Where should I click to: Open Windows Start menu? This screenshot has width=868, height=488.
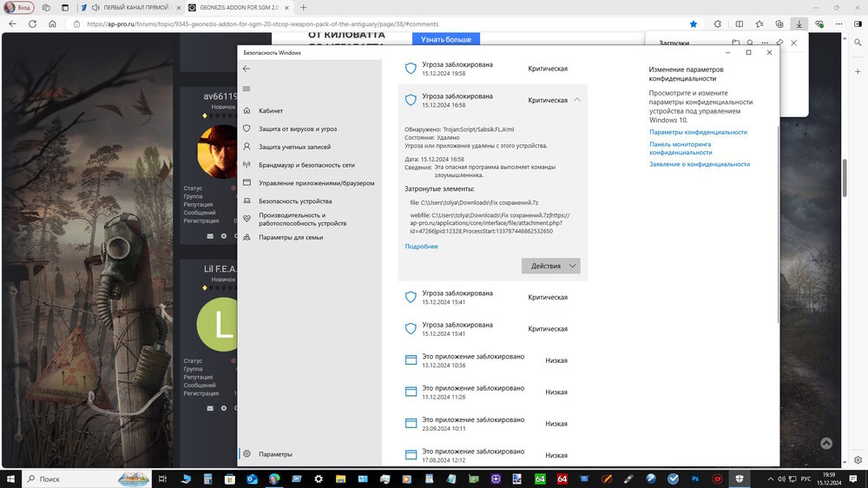pyautogui.click(x=10, y=478)
